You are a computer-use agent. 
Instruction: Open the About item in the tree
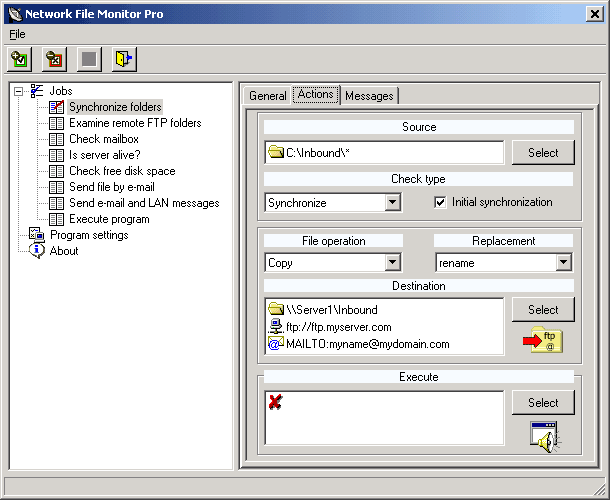(64, 251)
